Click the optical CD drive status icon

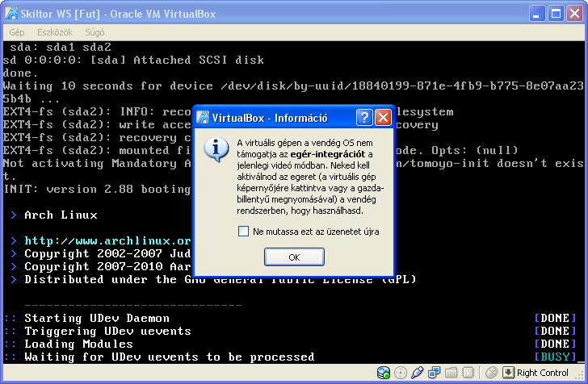click(x=401, y=373)
